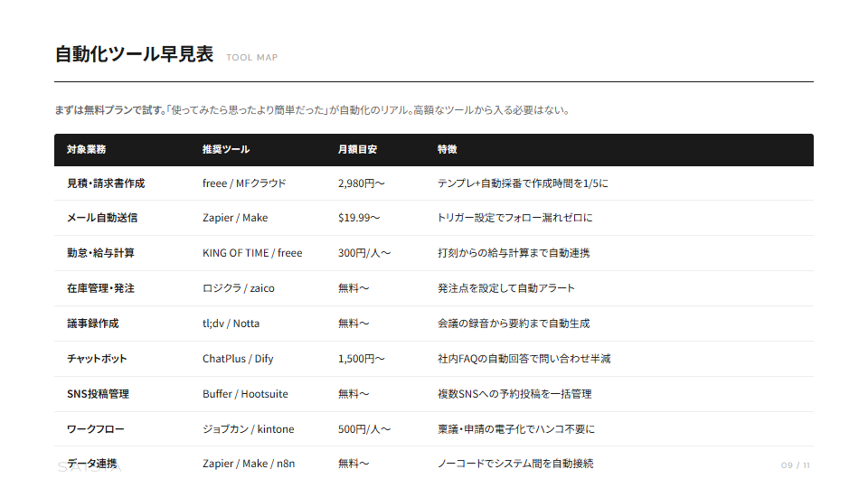Click 無料〜 in the 議事録作成 row
The width and height of the screenshot is (868, 488).
click(354, 324)
